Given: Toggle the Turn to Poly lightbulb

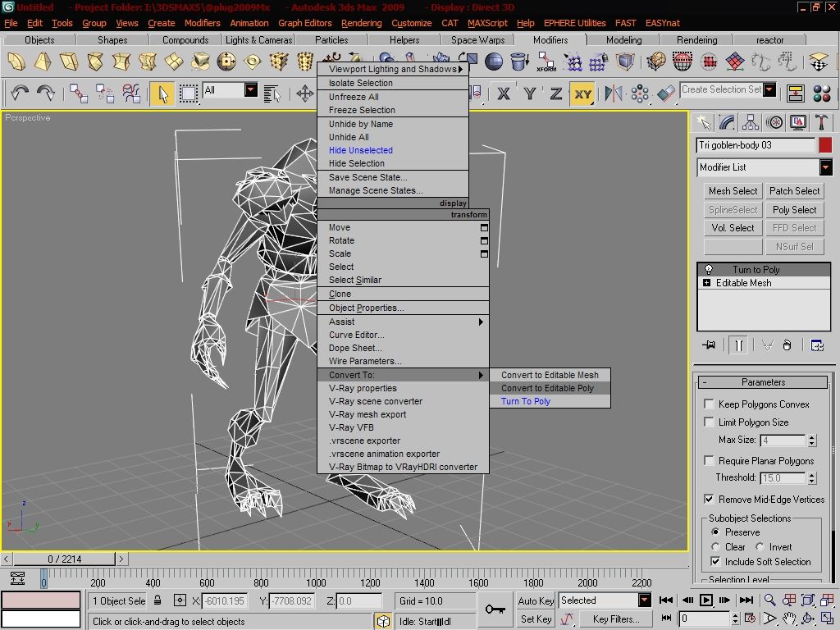Looking at the screenshot, I should pos(708,269).
